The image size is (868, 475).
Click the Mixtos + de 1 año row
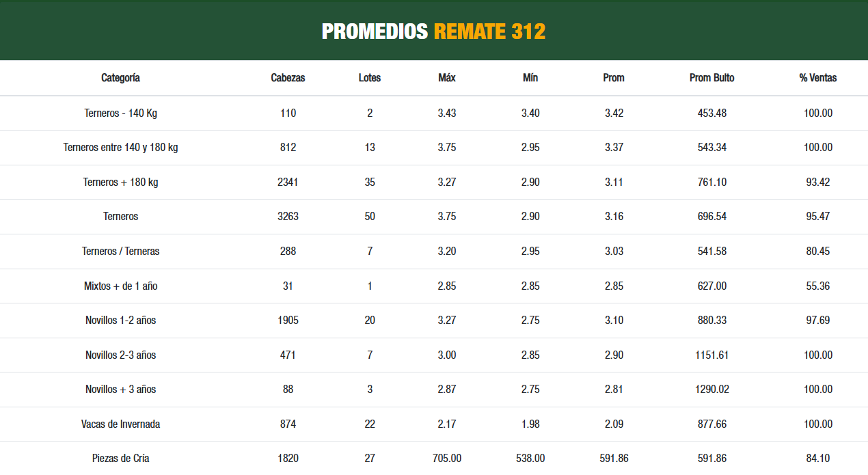(120, 286)
